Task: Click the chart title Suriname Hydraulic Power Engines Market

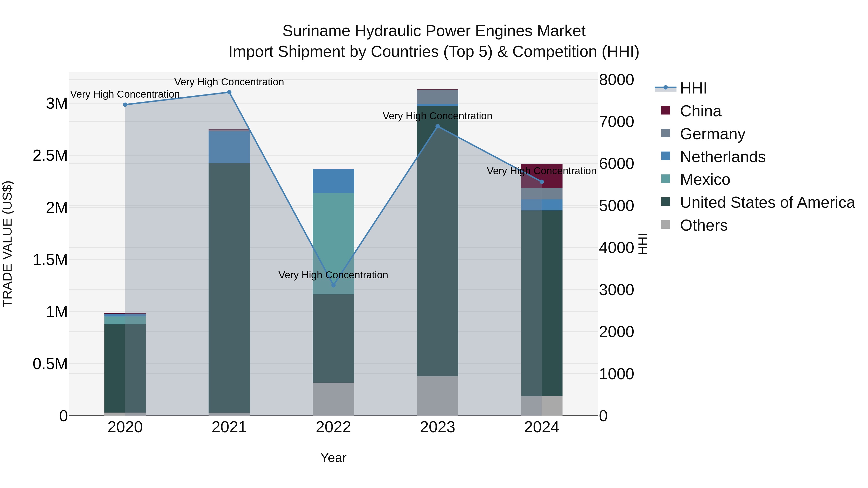Action: (434, 31)
